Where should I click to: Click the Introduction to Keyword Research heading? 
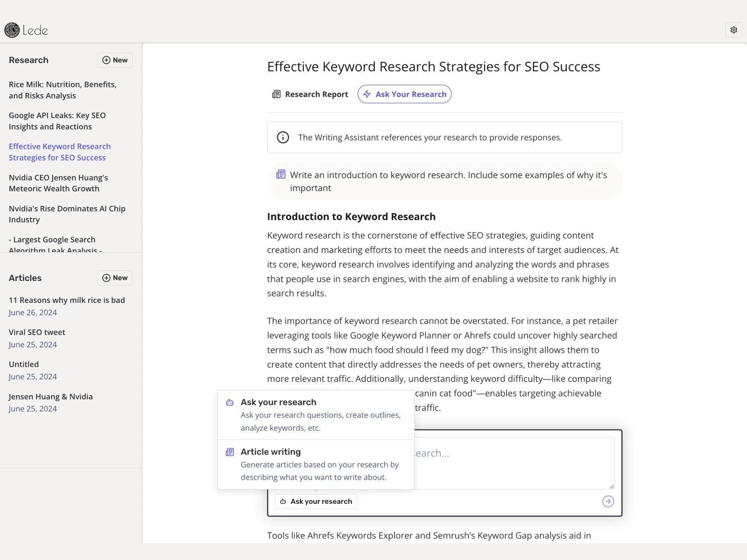tap(351, 217)
